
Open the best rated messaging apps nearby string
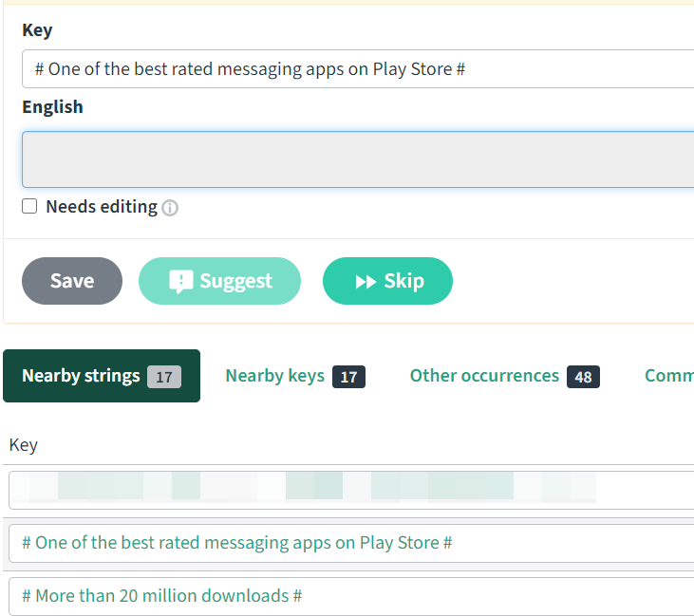pos(236,543)
